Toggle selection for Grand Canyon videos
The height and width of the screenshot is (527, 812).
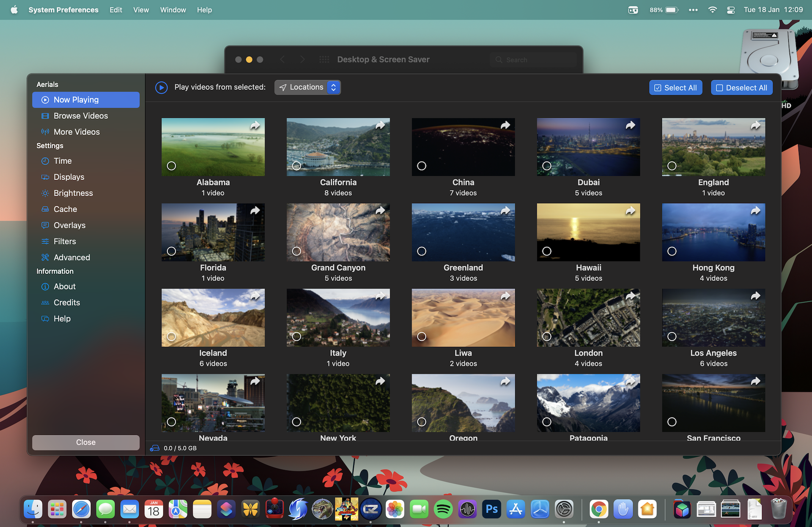coord(297,251)
